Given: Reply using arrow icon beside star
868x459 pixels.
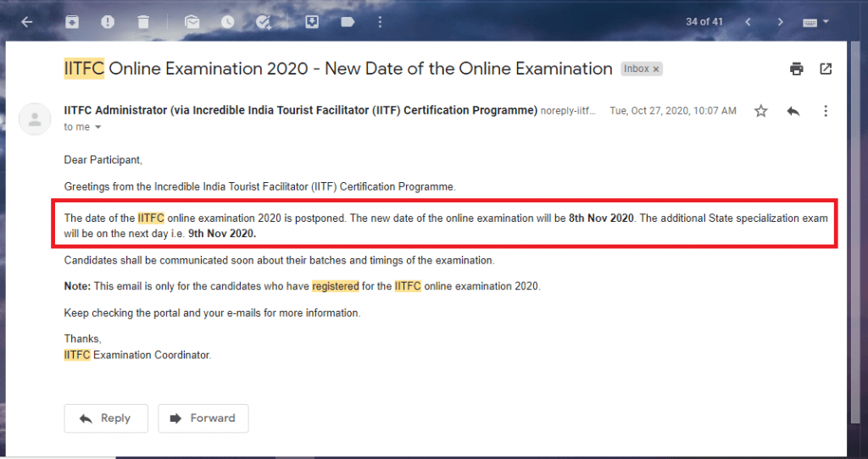Looking at the screenshot, I should pos(793,111).
